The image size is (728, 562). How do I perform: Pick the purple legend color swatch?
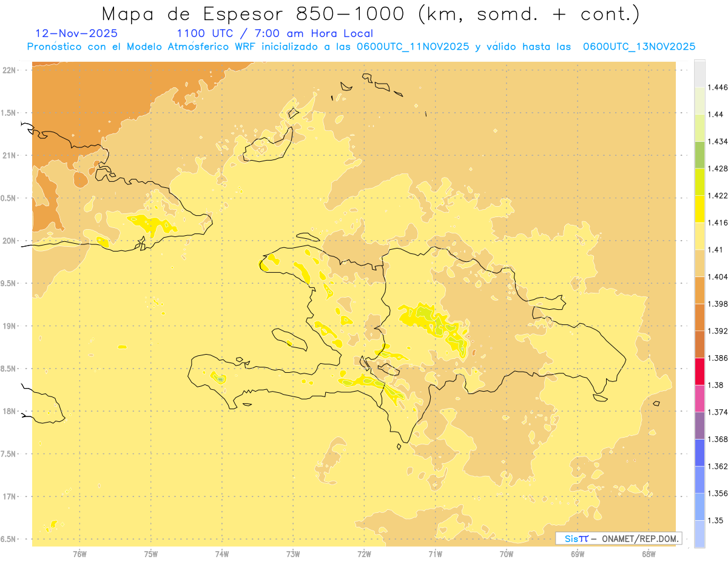coord(699,426)
